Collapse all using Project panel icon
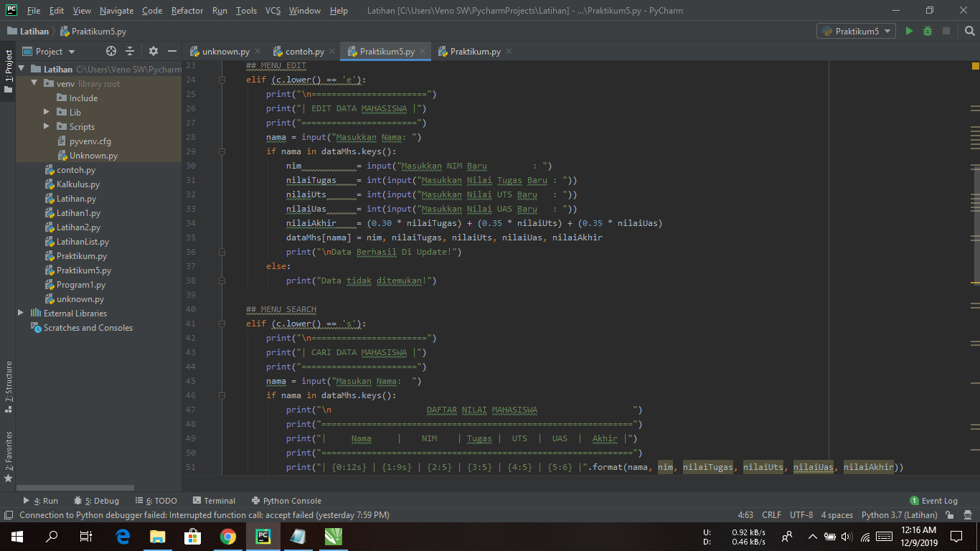980x551 pixels. (130, 51)
